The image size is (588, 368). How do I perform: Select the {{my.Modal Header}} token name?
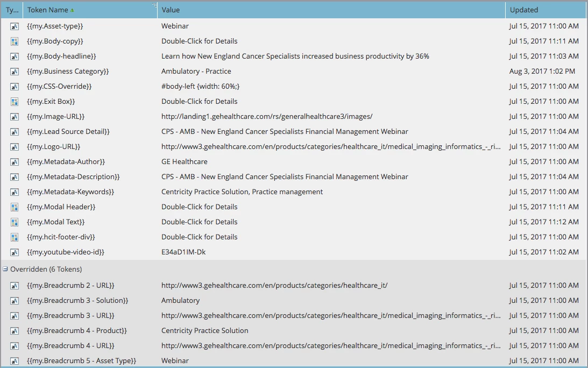pyautogui.click(x=61, y=207)
